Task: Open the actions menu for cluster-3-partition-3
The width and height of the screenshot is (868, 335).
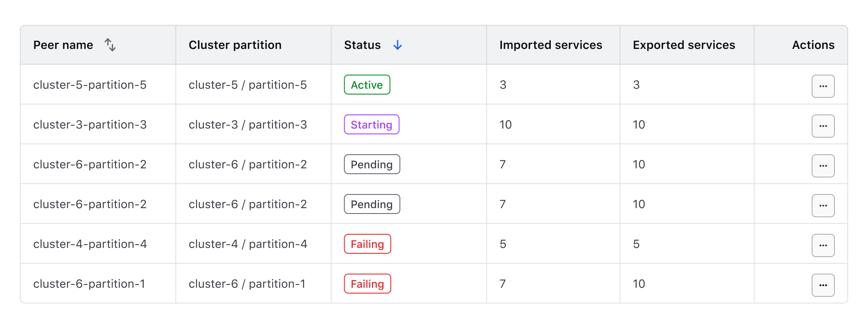Action: click(823, 126)
